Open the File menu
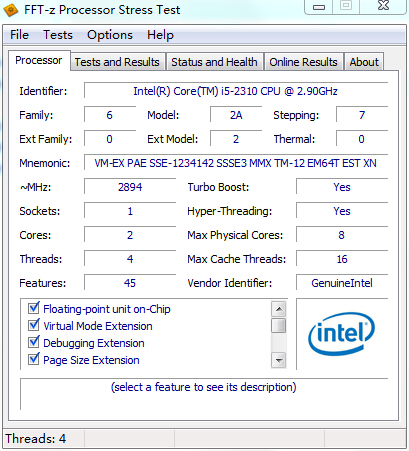This screenshot has height=451, width=409. (19, 35)
